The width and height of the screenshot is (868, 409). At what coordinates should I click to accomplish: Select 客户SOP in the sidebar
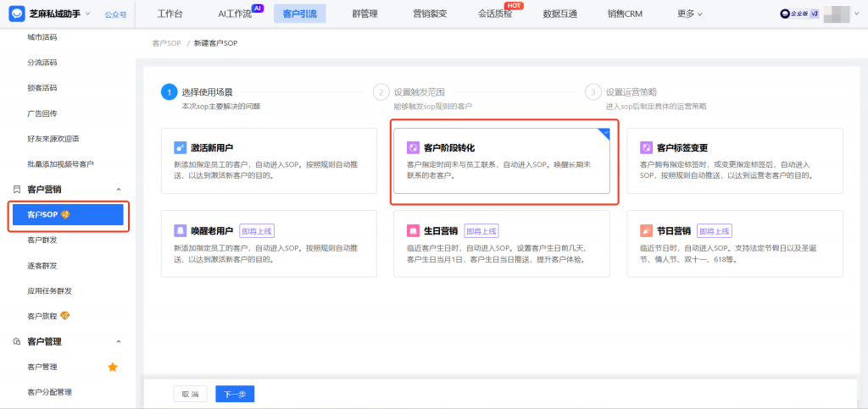(x=68, y=214)
